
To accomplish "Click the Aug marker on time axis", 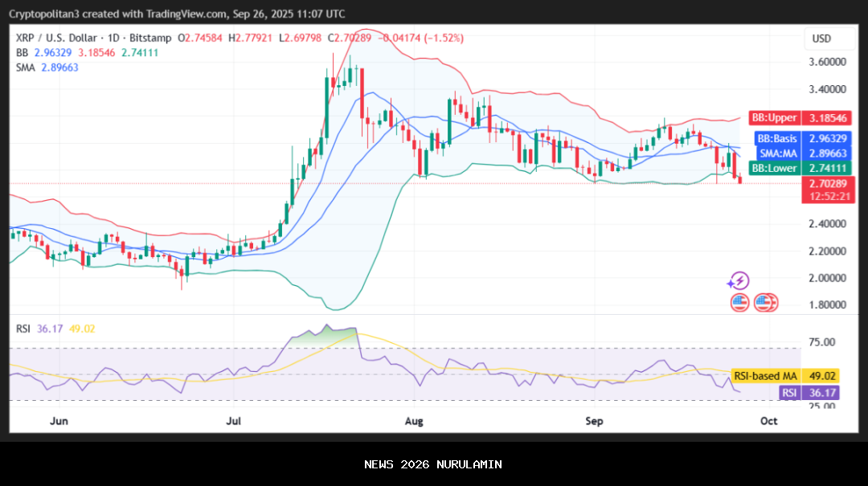I will point(414,421).
